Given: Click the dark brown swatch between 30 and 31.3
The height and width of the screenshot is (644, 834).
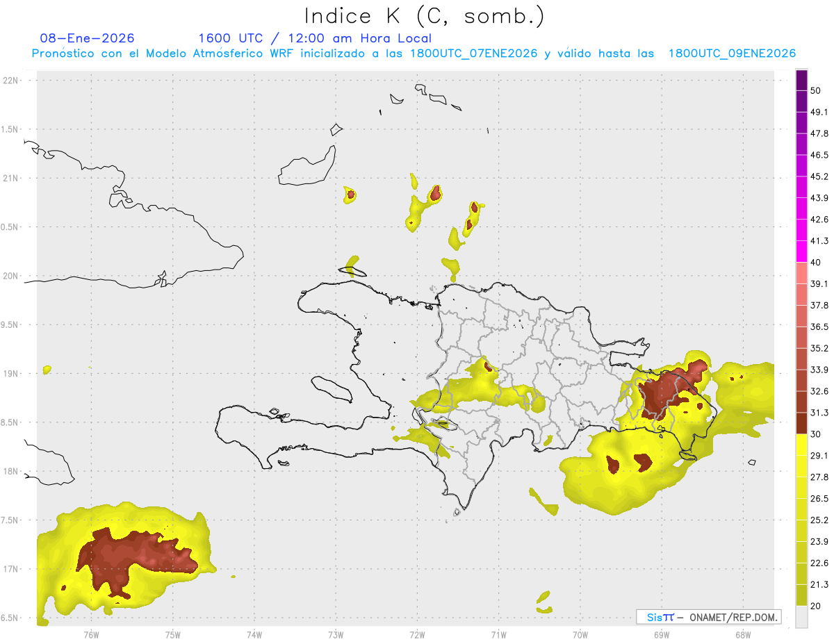Looking at the screenshot, I should [801, 423].
